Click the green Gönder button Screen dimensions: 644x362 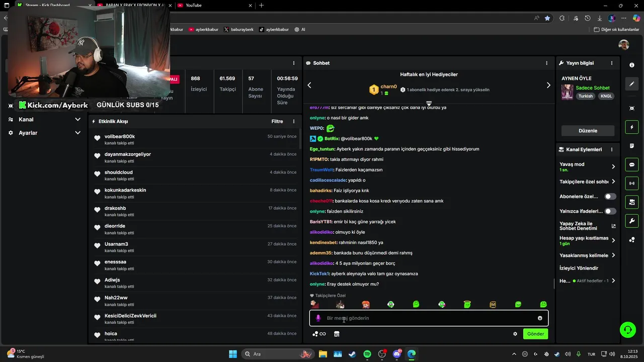pyautogui.click(x=535, y=334)
